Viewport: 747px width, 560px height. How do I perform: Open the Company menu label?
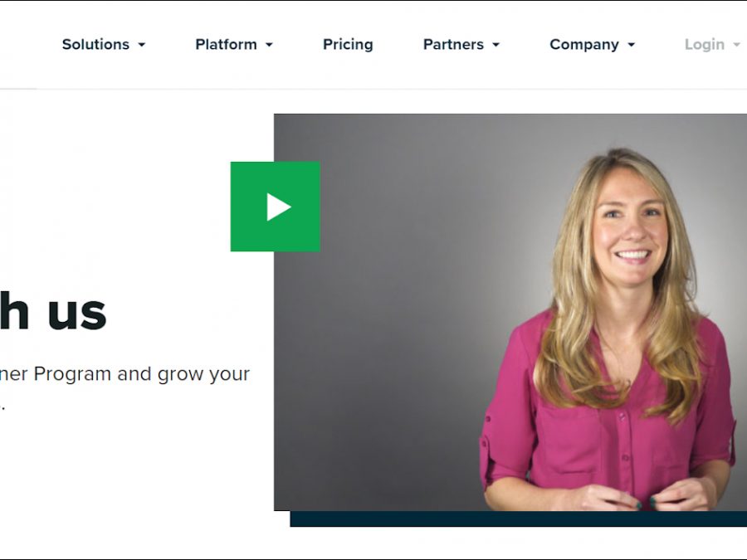click(584, 44)
